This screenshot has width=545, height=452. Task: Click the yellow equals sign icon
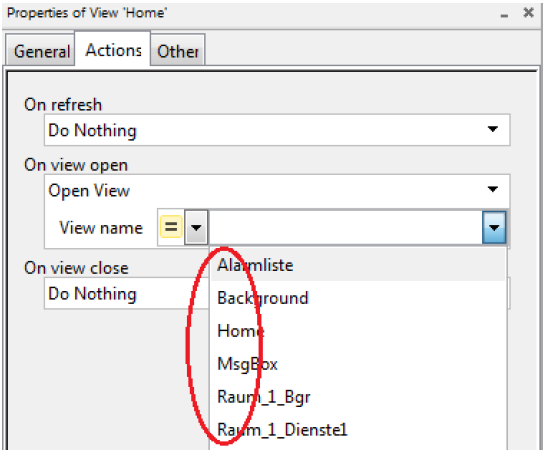point(171,227)
